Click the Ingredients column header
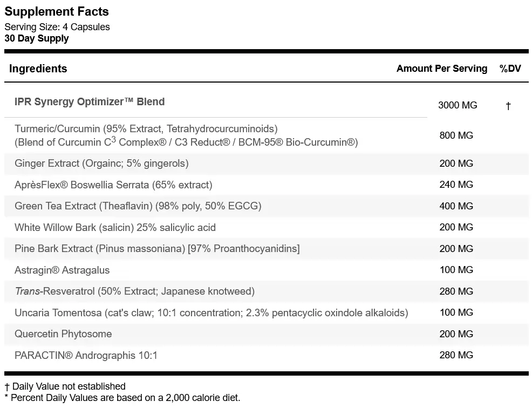 point(38,69)
